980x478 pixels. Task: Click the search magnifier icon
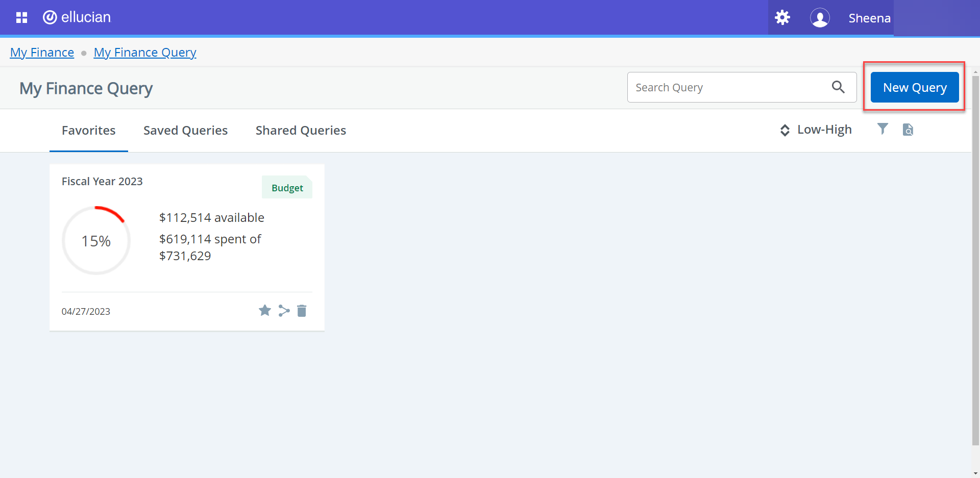click(x=838, y=87)
